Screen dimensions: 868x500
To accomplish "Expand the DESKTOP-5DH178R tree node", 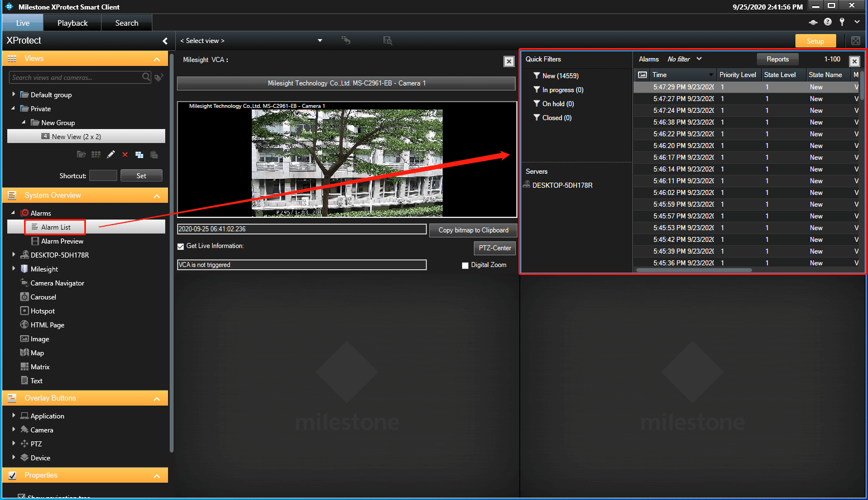I will tap(13, 255).
